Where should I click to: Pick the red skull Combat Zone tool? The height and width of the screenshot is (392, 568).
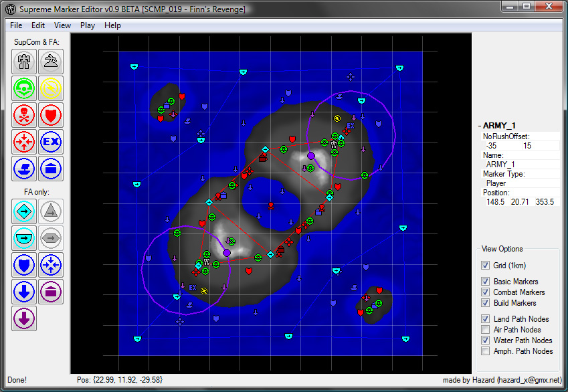[24, 115]
